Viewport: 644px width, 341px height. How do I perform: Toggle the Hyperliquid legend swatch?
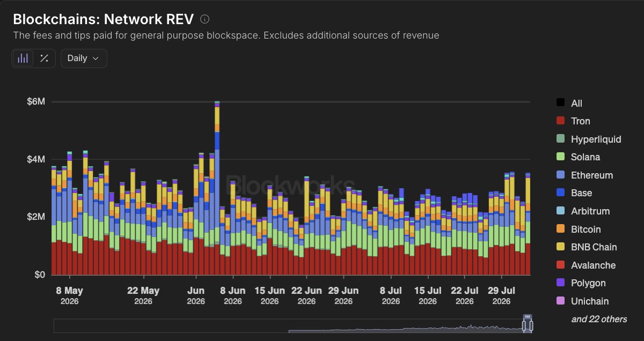[560, 139]
